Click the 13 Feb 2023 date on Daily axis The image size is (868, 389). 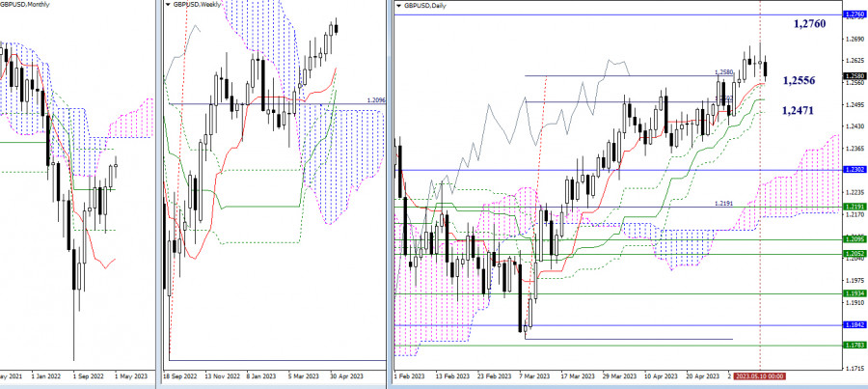[x=451, y=376]
